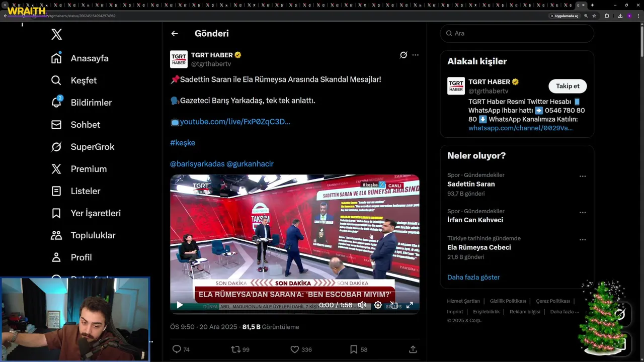This screenshot has height=362, width=644.
Task: Open the TGRT HABER post author name
Action: click(212, 55)
